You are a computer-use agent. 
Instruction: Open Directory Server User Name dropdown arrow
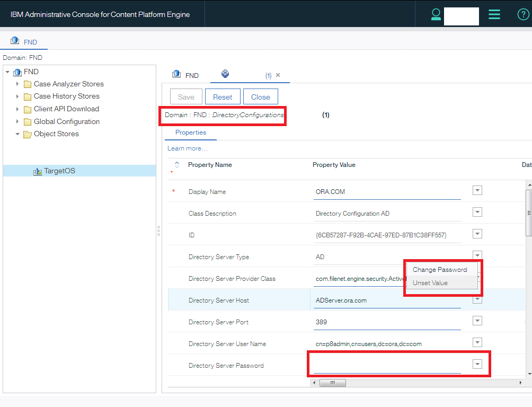tap(477, 342)
